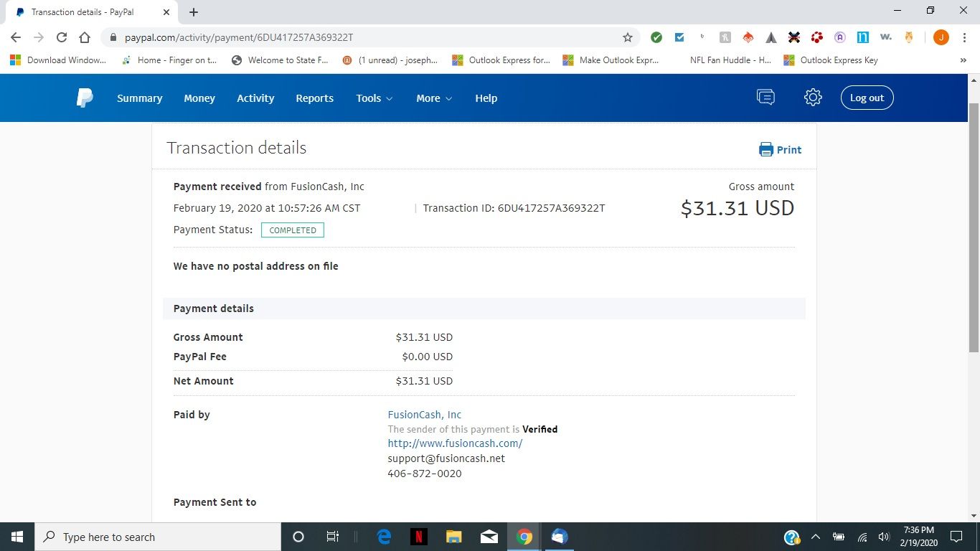980x551 pixels.
Task: Click the Transaction ID 6DU417257A369322T text
Action: (x=514, y=208)
